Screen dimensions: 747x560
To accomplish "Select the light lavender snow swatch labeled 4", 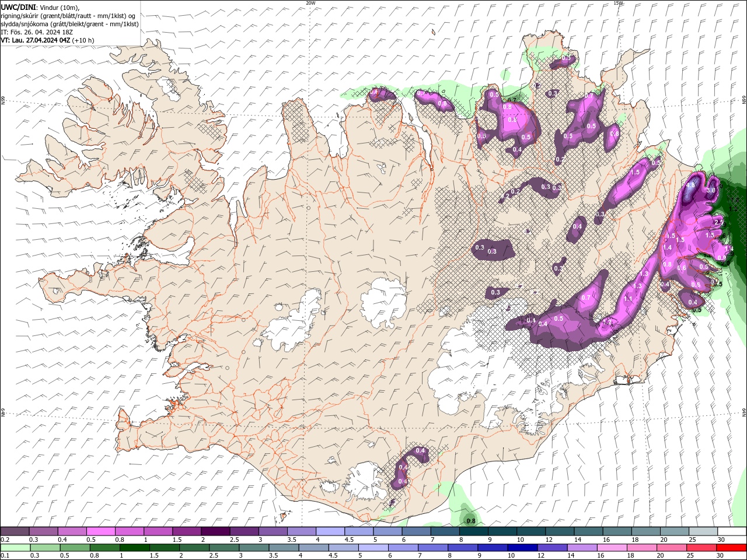I will coord(330,531).
